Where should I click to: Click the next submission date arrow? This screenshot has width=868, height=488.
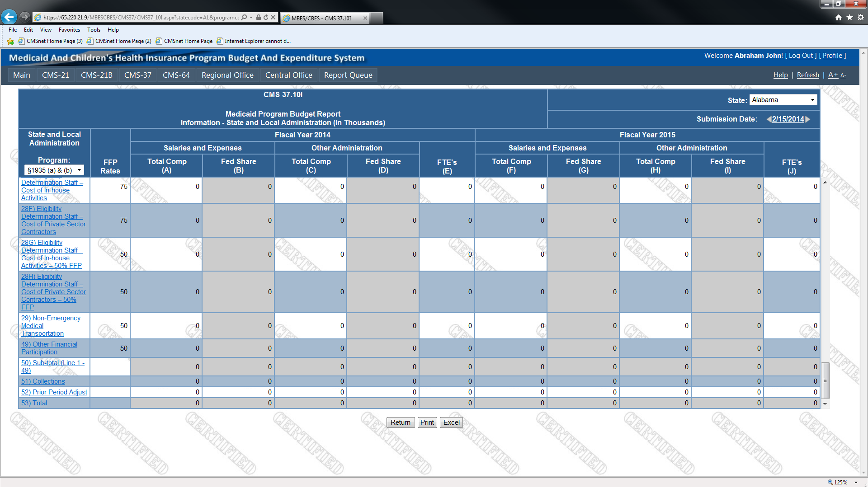[x=808, y=119]
